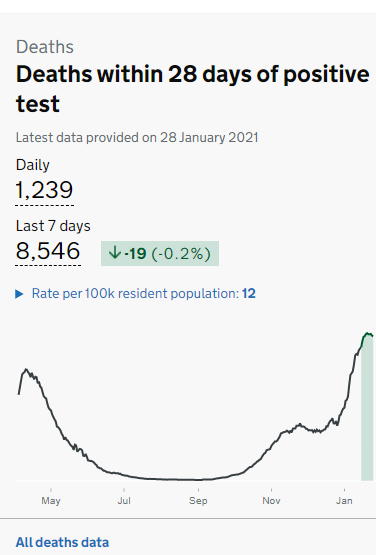
Task: Expand the rate per 100k disclosure triangle
Action: [19, 294]
